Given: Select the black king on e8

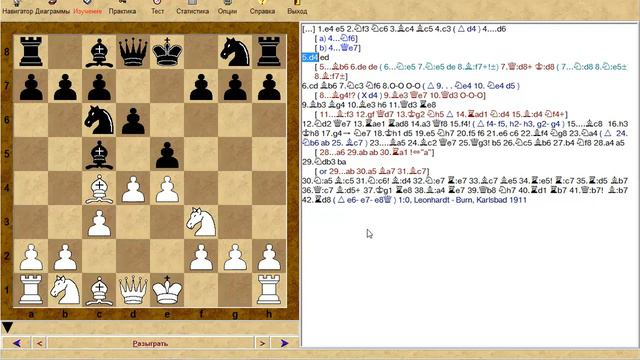Looking at the screenshot, I should coord(167,51).
